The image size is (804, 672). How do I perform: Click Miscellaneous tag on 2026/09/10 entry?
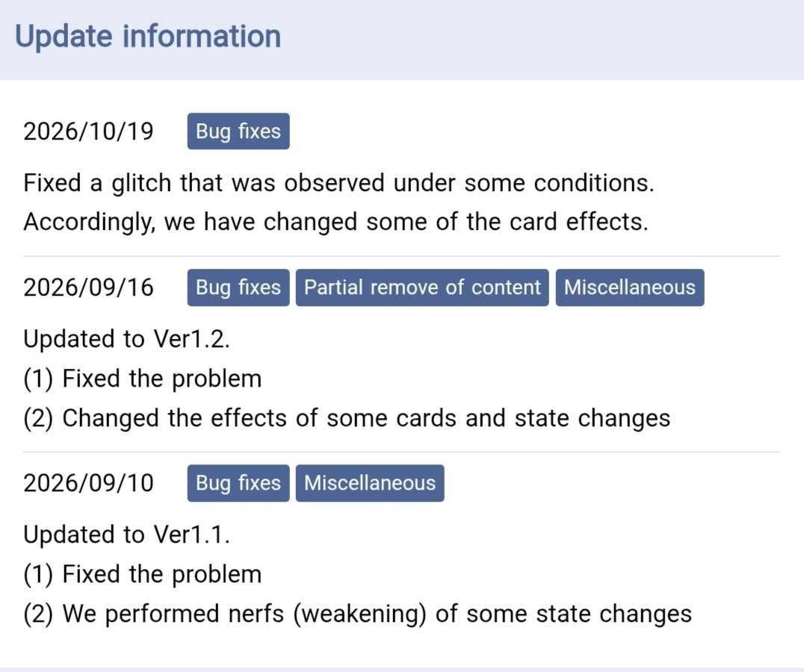[370, 483]
